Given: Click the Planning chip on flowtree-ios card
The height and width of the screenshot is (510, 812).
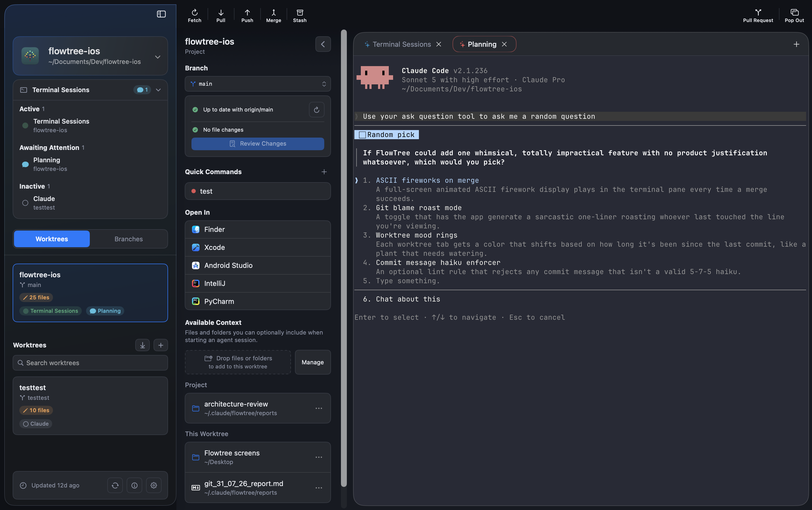Looking at the screenshot, I should click(105, 311).
